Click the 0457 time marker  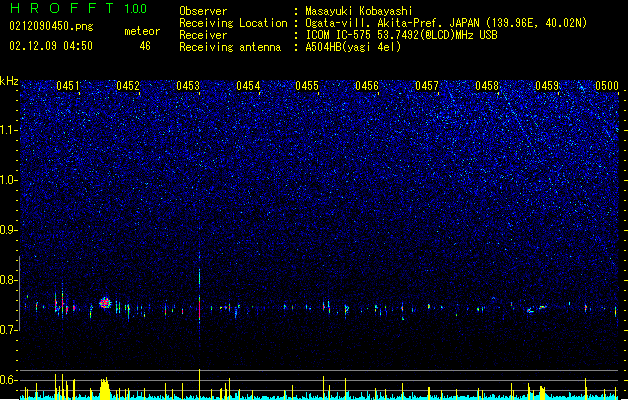pyautogui.click(x=427, y=85)
